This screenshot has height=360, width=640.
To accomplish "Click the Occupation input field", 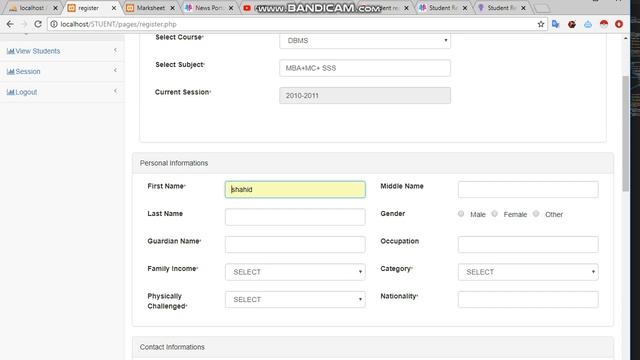I will click(528, 244).
